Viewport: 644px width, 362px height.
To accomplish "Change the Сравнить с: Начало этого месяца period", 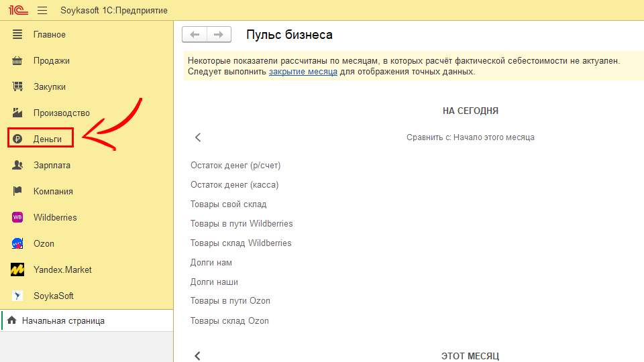I will [x=470, y=137].
